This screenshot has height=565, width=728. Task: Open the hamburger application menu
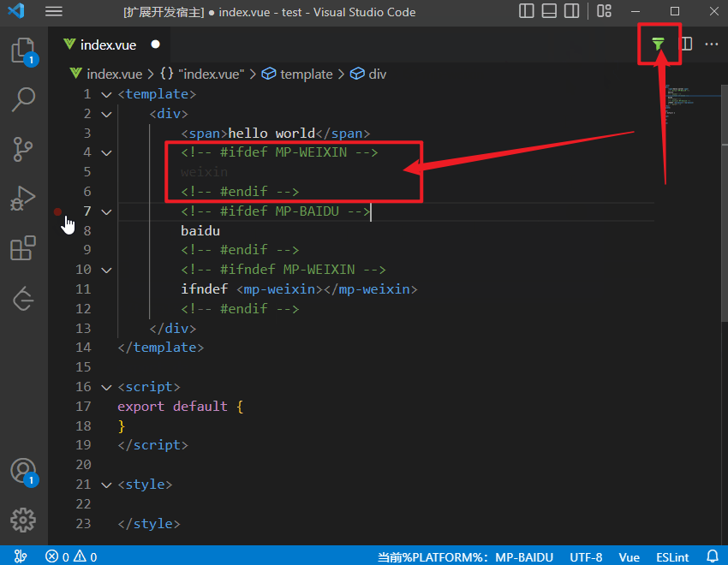coord(54,12)
